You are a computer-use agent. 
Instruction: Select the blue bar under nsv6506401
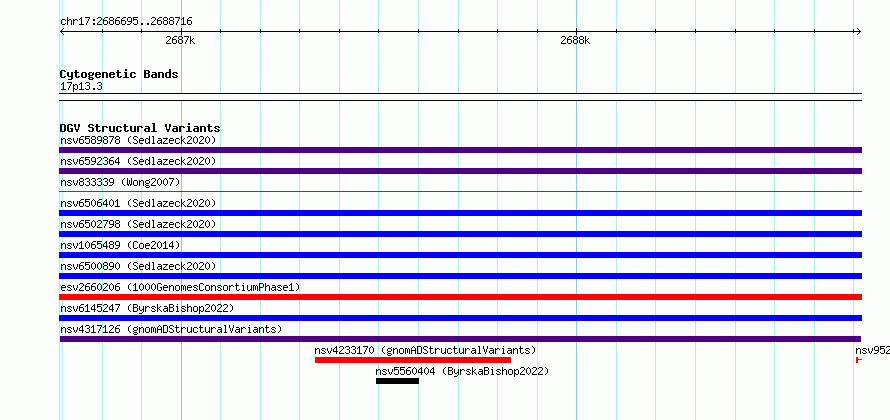pyautogui.click(x=460, y=213)
